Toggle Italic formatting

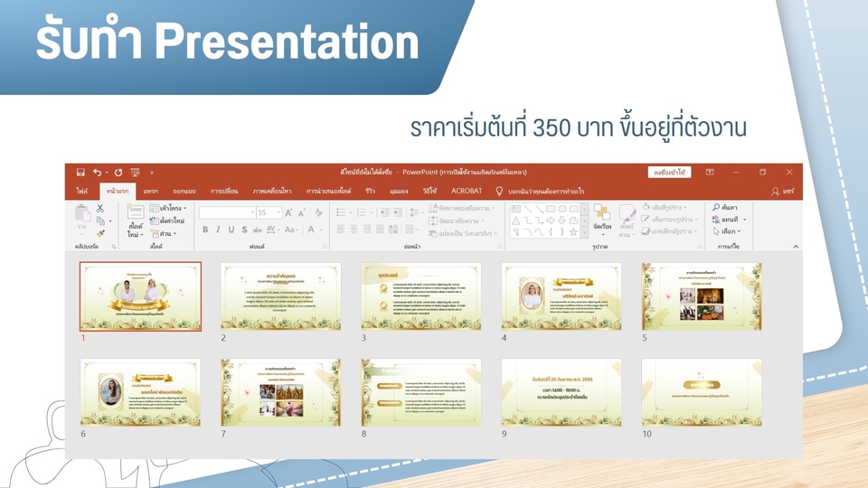pos(218,230)
